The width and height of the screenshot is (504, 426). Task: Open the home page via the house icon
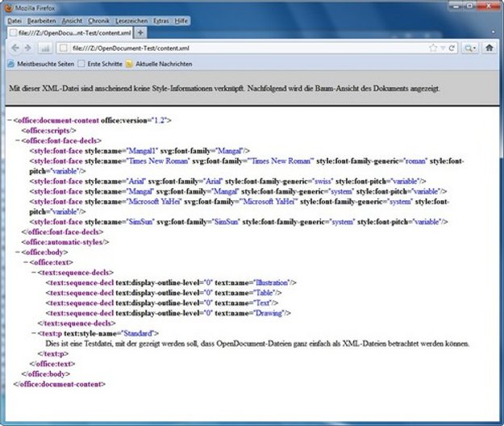pos(489,48)
